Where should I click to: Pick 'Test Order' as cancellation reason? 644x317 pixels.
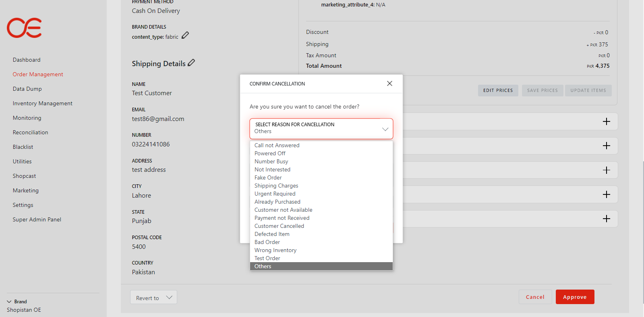pos(267,258)
